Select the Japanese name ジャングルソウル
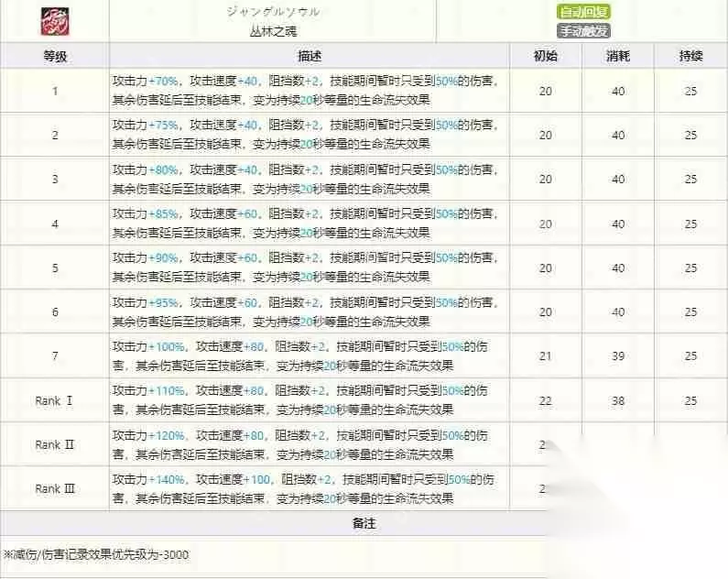The image size is (728, 579). point(273,12)
